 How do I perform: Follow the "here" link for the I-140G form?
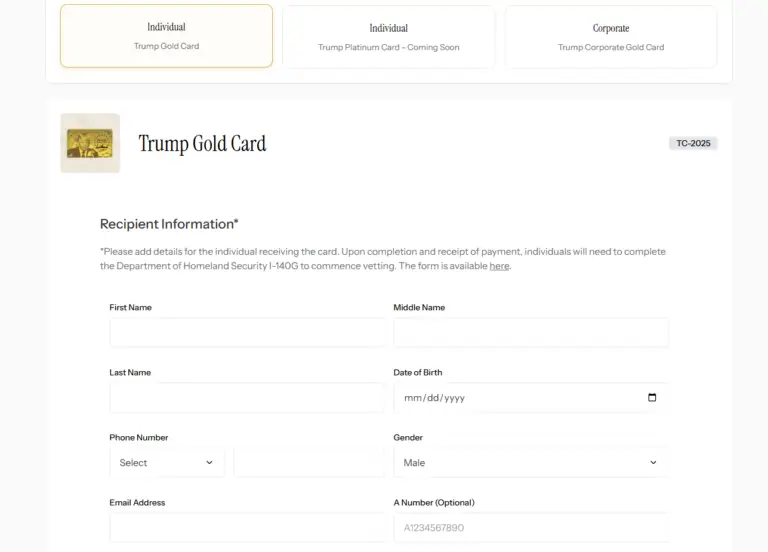tap(499, 266)
